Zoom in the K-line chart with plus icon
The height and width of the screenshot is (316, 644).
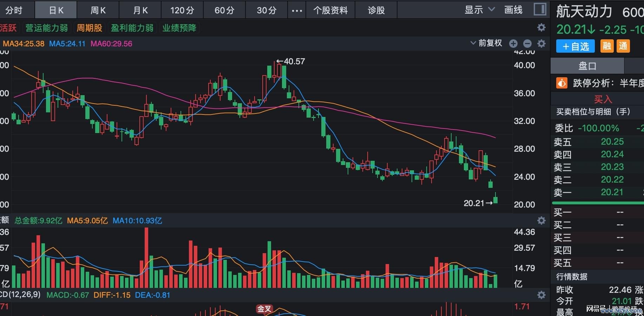click(x=513, y=44)
